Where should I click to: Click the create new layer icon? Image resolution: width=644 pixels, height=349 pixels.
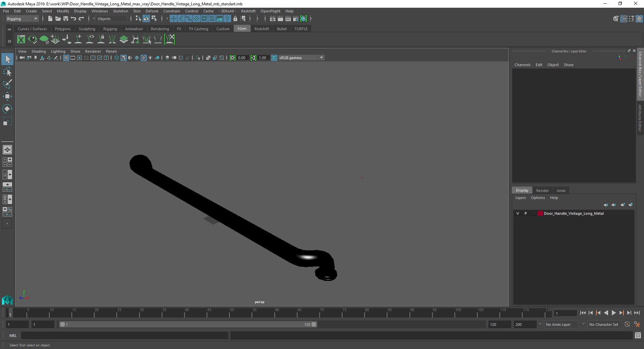point(623,205)
